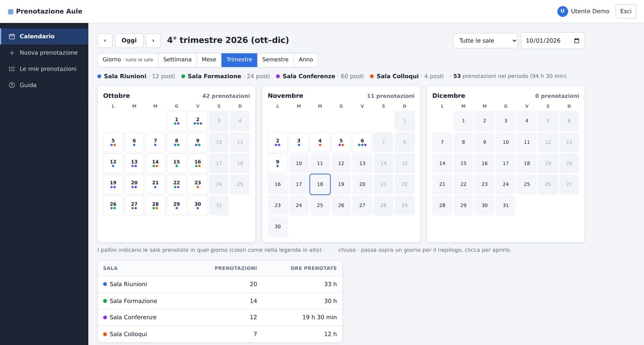Screen dimensions: 644x345
Task: Click the Sala Conferenze table row
Action: 220,318
